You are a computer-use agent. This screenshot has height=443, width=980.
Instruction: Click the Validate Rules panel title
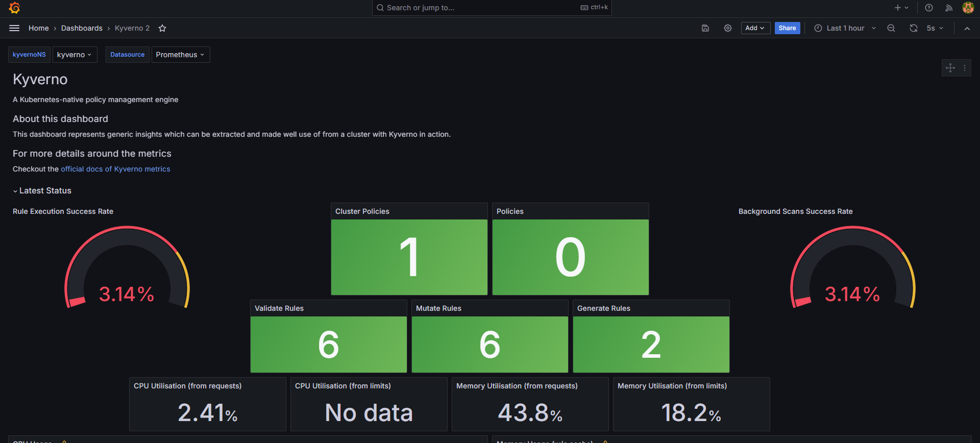point(279,308)
